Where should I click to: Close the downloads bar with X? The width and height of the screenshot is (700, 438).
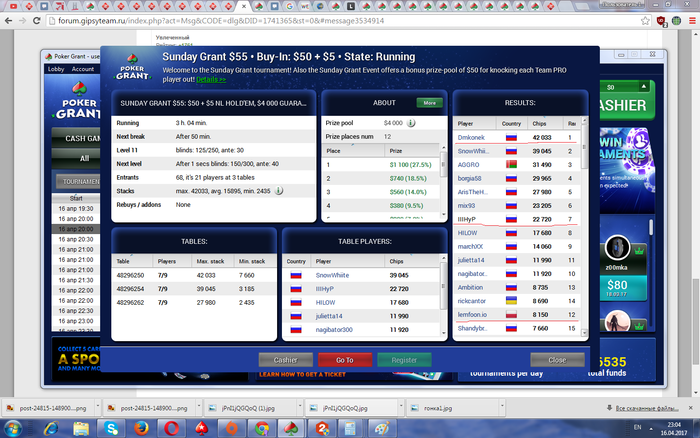click(x=691, y=408)
